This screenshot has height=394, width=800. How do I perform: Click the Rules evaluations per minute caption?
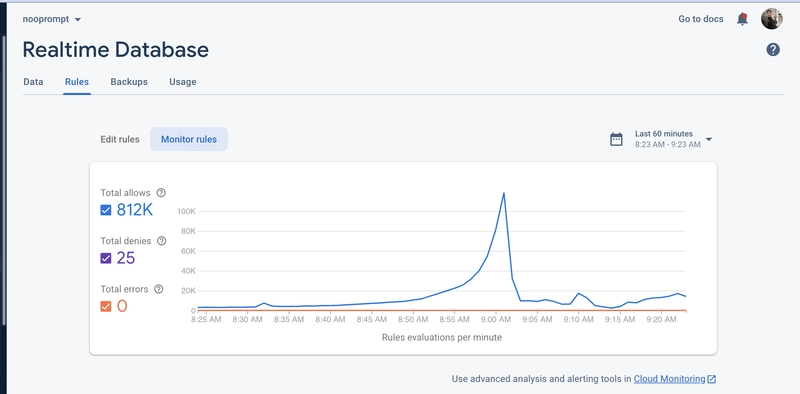click(442, 337)
